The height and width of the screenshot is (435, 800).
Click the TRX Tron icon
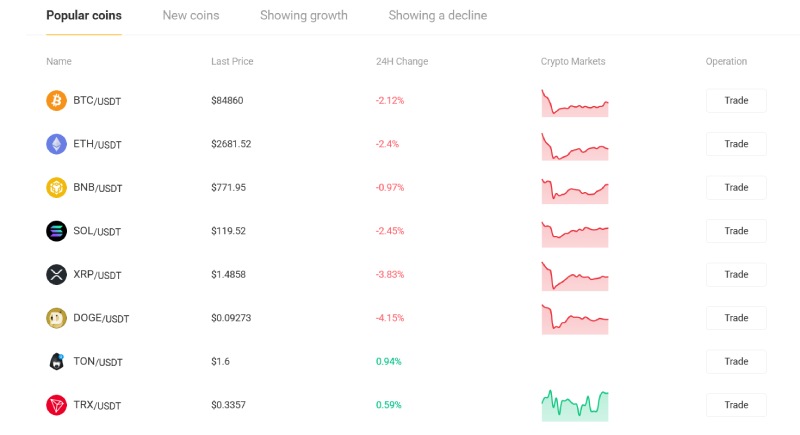pyautogui.click(x=57, y=405)
